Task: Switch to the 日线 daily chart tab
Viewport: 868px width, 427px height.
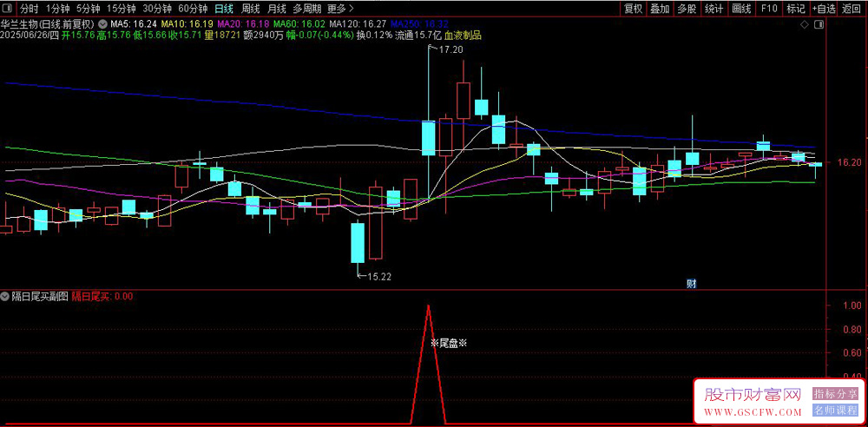Action: [x=224, y=9]
